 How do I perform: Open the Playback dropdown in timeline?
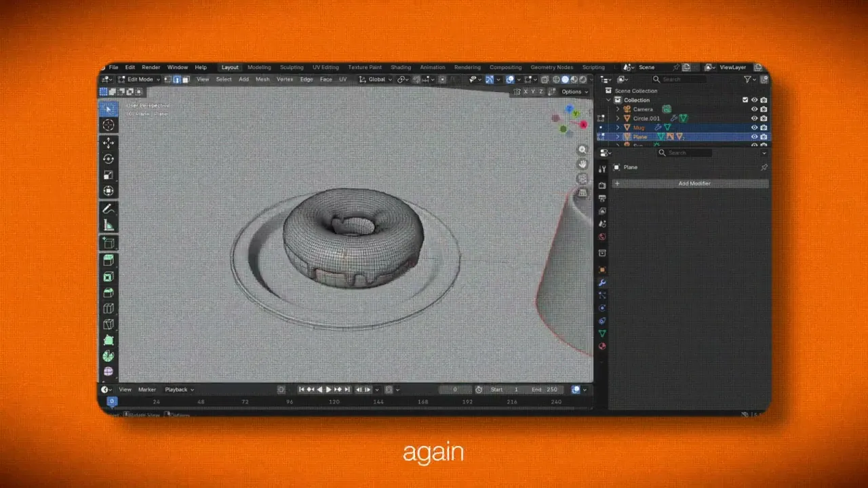179,390
